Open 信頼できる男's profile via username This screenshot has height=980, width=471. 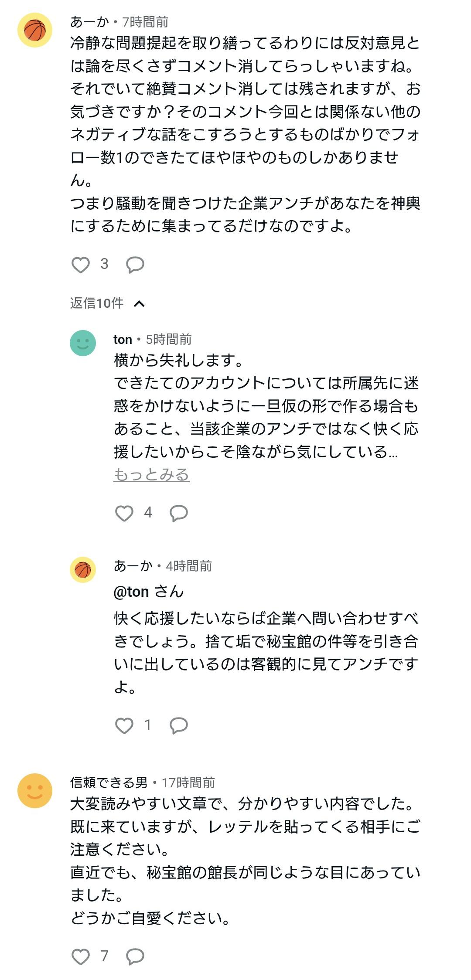pos(109,783)
